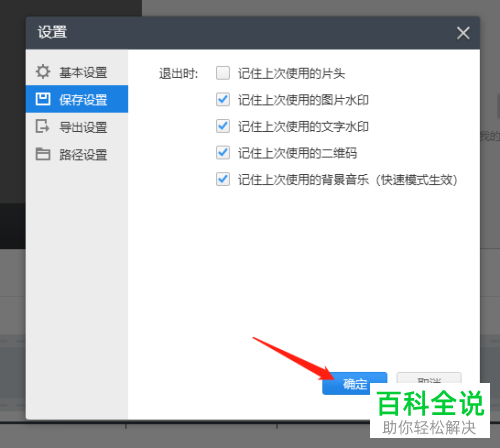This screenshot has width=500, height=448.
Task: Click the 退出时 label
Action: click(178, 73)
